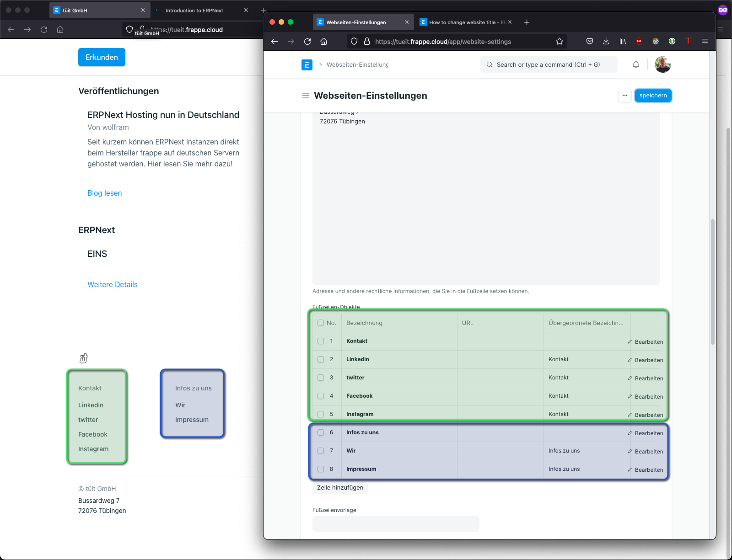
Task: Toggle the sidebar hamburger beside Webseiten-Einstellungen
Action: point(306,96)
